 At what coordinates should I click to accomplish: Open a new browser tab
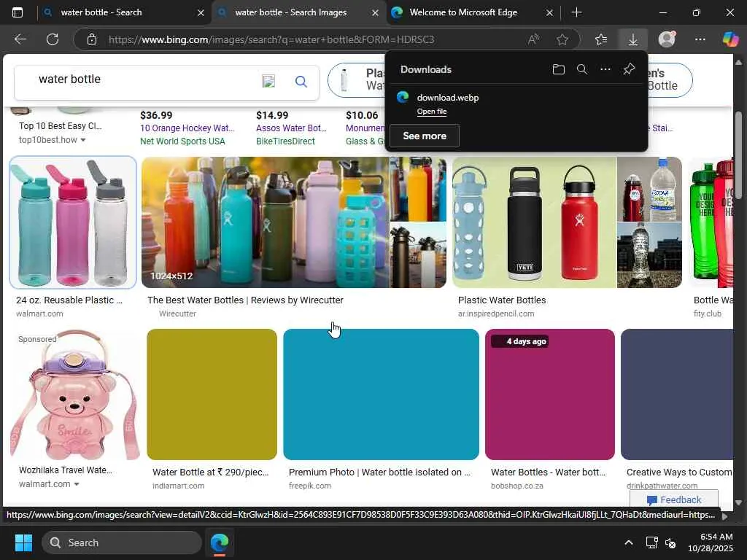pos(576,12)
